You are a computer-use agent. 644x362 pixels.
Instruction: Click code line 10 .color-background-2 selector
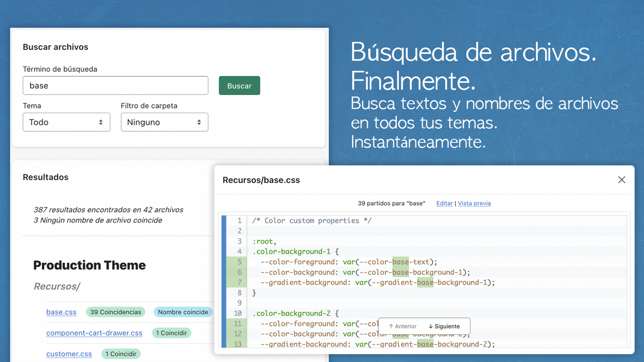tap(296, 313)
